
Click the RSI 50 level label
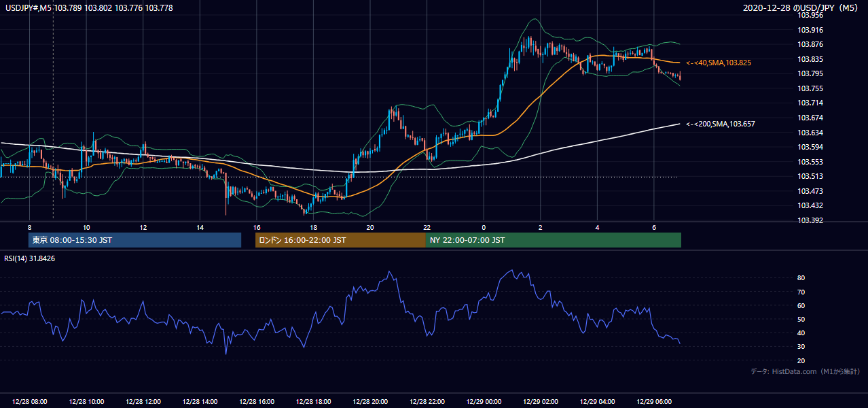click(801, 319)
